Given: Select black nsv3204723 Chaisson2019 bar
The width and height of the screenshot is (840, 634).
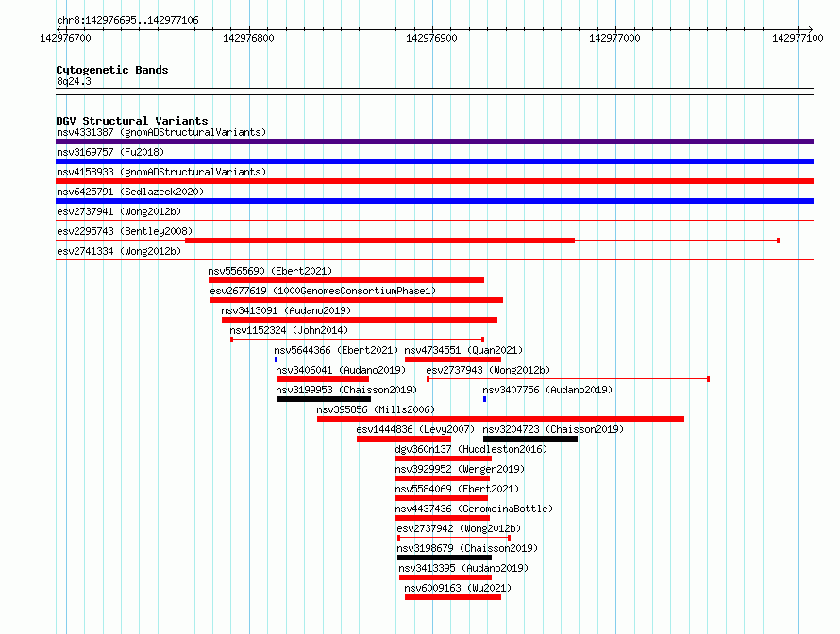Looking at the screenshot, I should click(530, 439).
